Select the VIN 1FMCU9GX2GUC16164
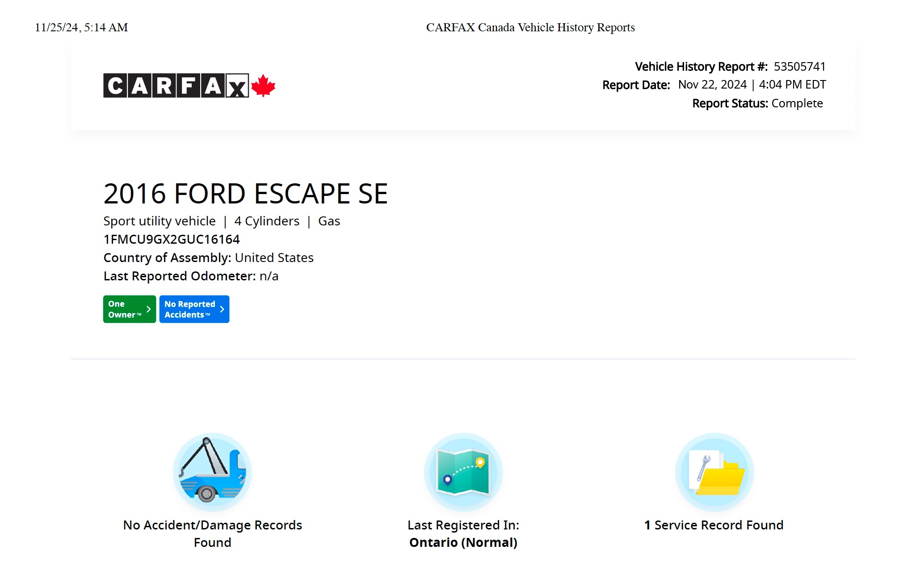Viewport: 924px width, 584px height. tap(172, 240)
